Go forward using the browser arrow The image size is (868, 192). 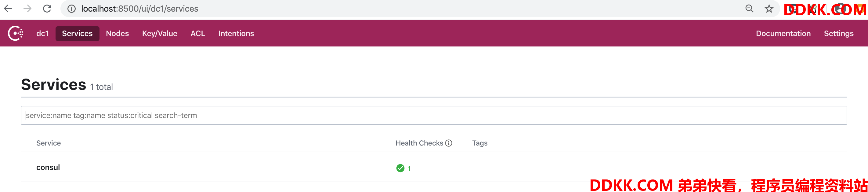(28, 9)
